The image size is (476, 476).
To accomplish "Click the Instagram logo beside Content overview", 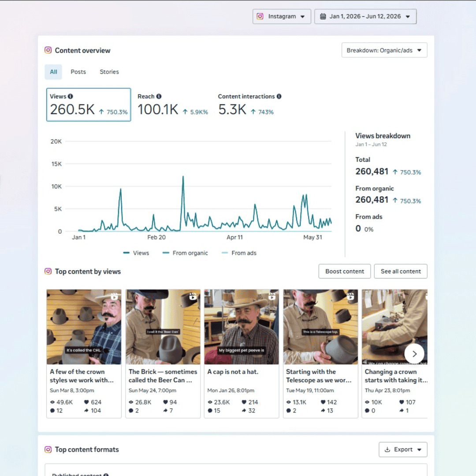I will point(48,50).
